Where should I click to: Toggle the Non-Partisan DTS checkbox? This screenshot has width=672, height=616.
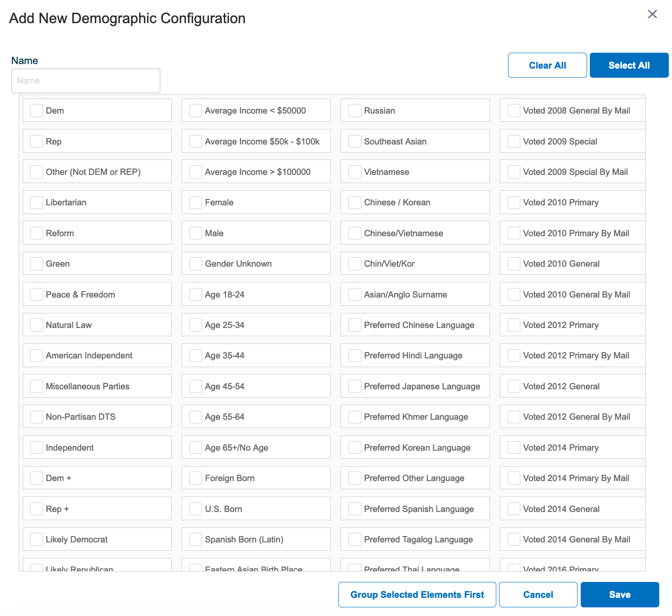tap(36, 417)
